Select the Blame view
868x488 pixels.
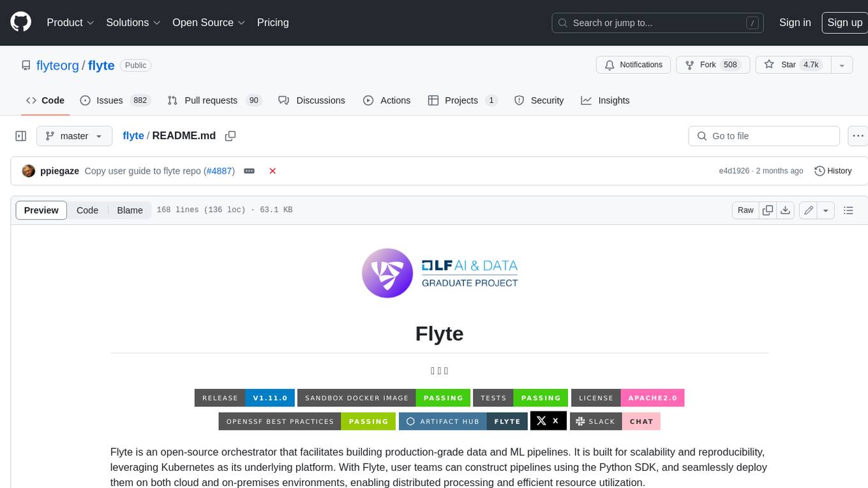pyautogui.click(x=130, y=210)
